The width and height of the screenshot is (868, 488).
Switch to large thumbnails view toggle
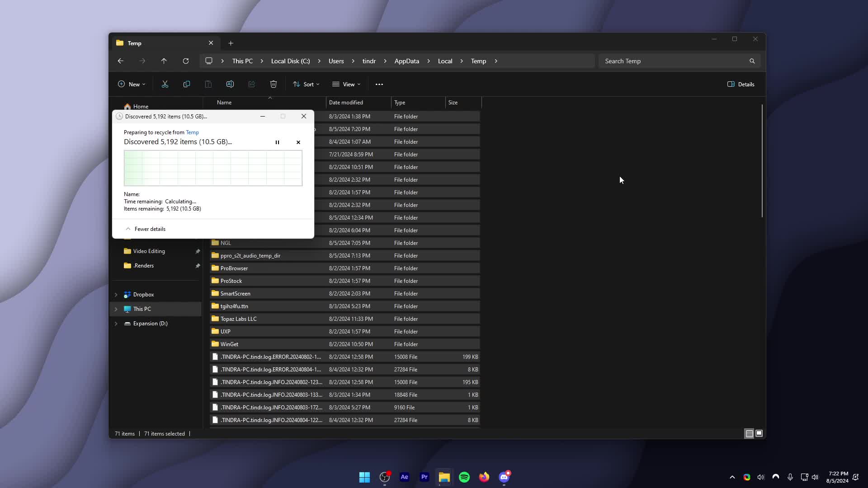[x=759, y=433]
